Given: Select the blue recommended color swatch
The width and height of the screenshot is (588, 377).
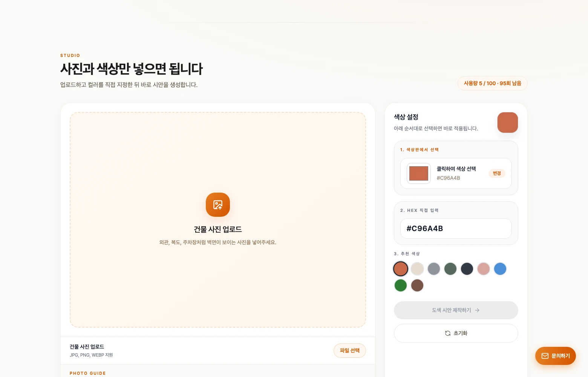Looking at the screenshot, I should (x=500, y=269).
